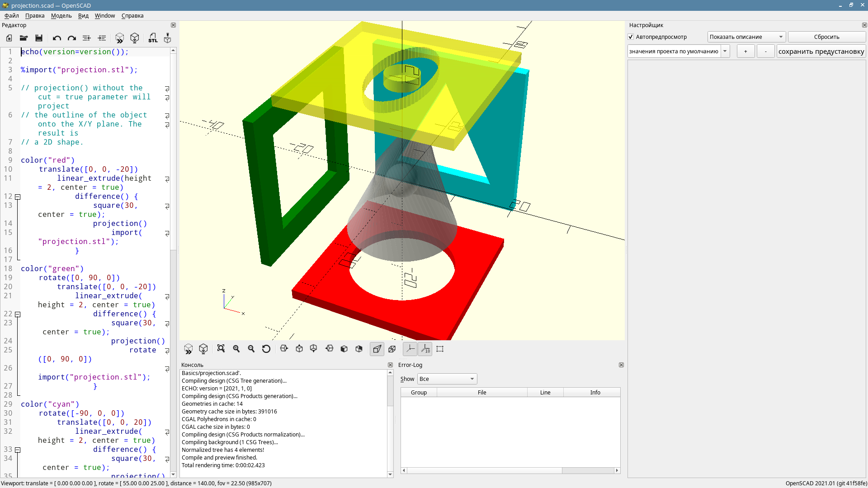Collapse the code fold at line 33
Viewport: 868px width, 488px height.
point(18,450)
